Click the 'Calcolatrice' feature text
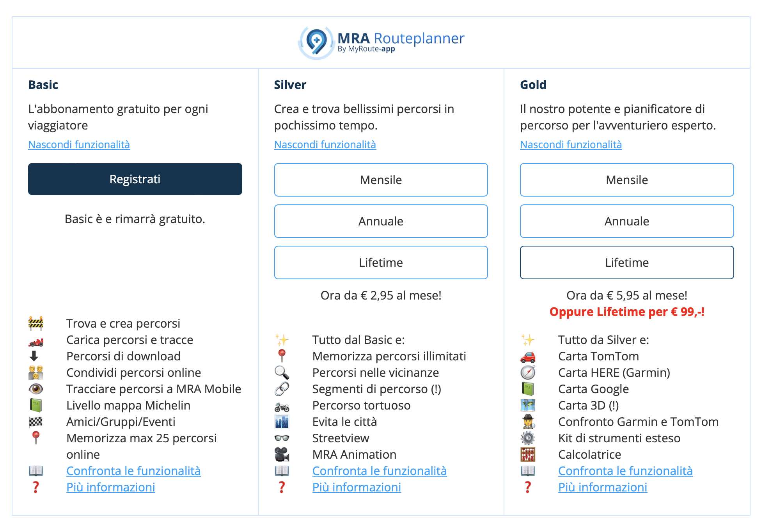Image resolution: width=763 pixels, height=532 pixels. coord(589,454)
